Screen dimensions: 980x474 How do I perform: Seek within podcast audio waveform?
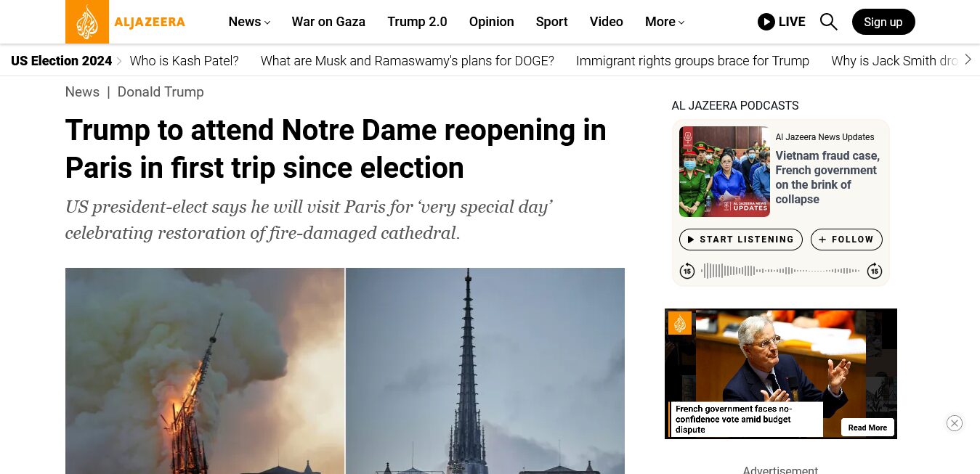(x=780, y=271)
